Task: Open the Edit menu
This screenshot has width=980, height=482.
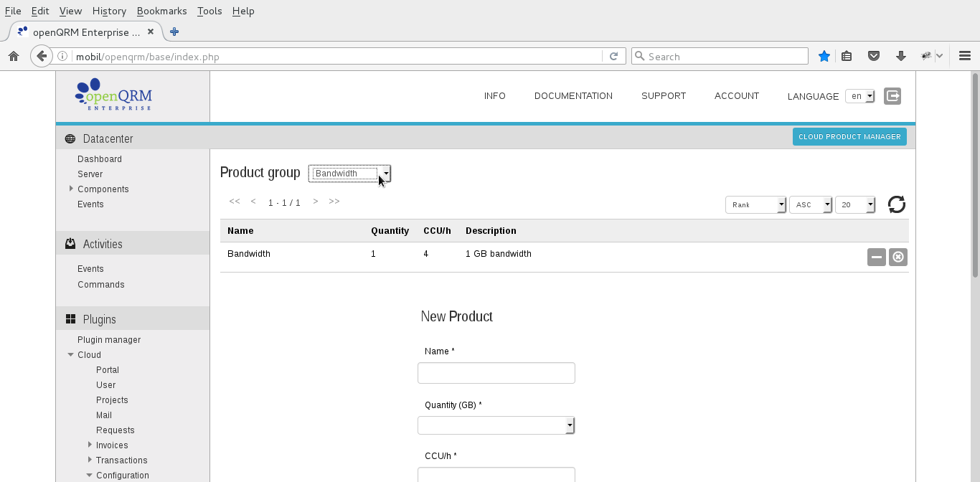Action: (x=40, y=11)
